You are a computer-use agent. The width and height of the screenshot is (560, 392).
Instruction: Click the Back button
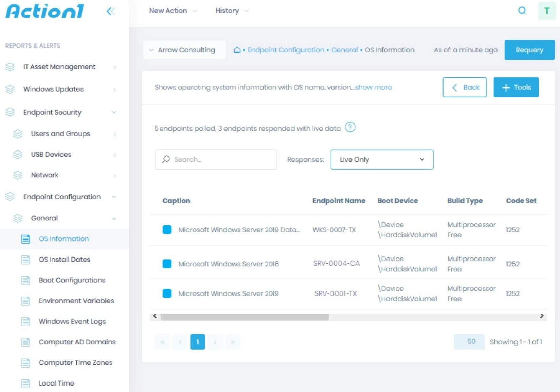465,87
